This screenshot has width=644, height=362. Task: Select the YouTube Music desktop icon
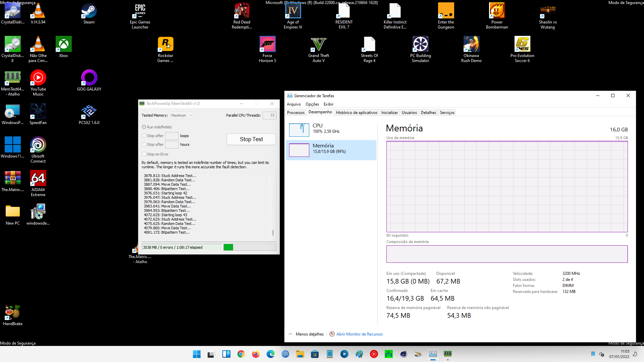(38, 83)
